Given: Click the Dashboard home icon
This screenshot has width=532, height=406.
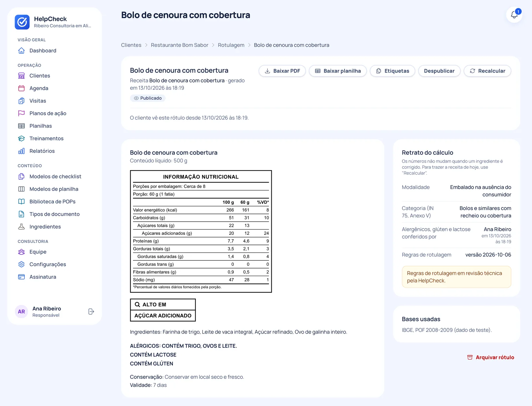Looking at the screenshot, I should 21,51.
